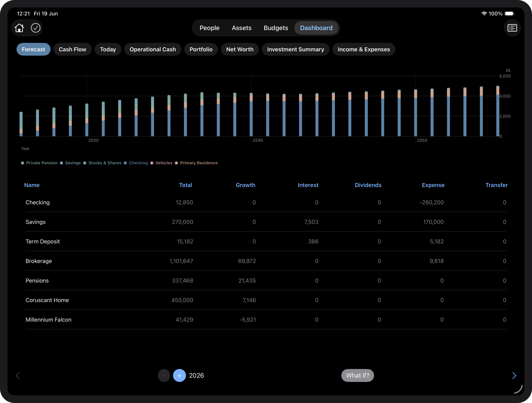Toggle Savings legend entry
The height and width of the screenshot is (403, 532).
70,163
